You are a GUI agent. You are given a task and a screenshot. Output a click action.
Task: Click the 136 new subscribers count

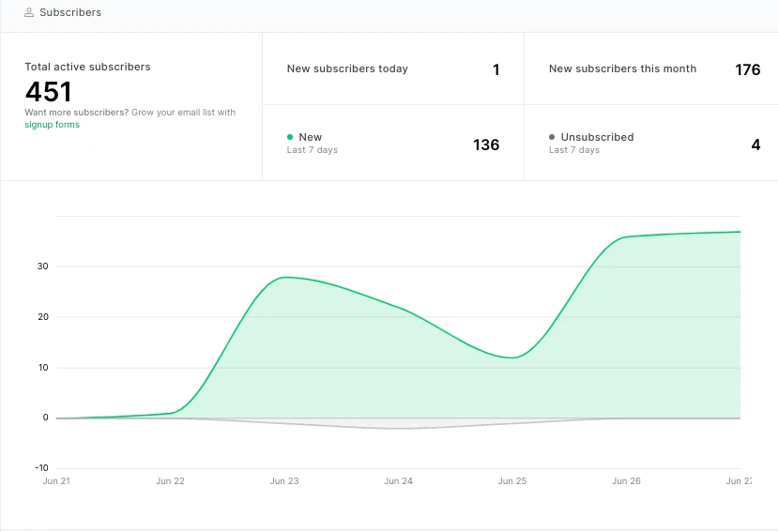coord(486,144)
